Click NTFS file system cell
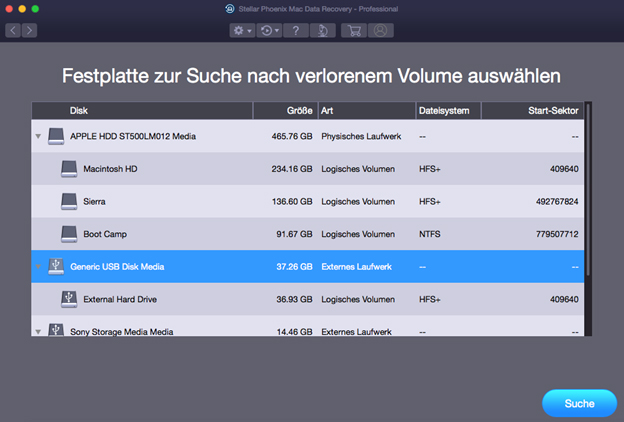Viewport: 624px width, 422px height. click(429, 234)
